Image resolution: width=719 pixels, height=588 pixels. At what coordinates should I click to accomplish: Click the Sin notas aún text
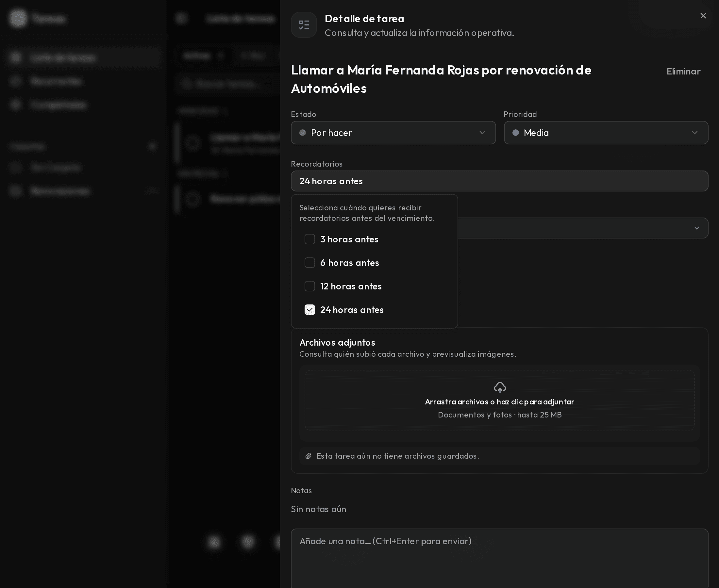[319, 509]
